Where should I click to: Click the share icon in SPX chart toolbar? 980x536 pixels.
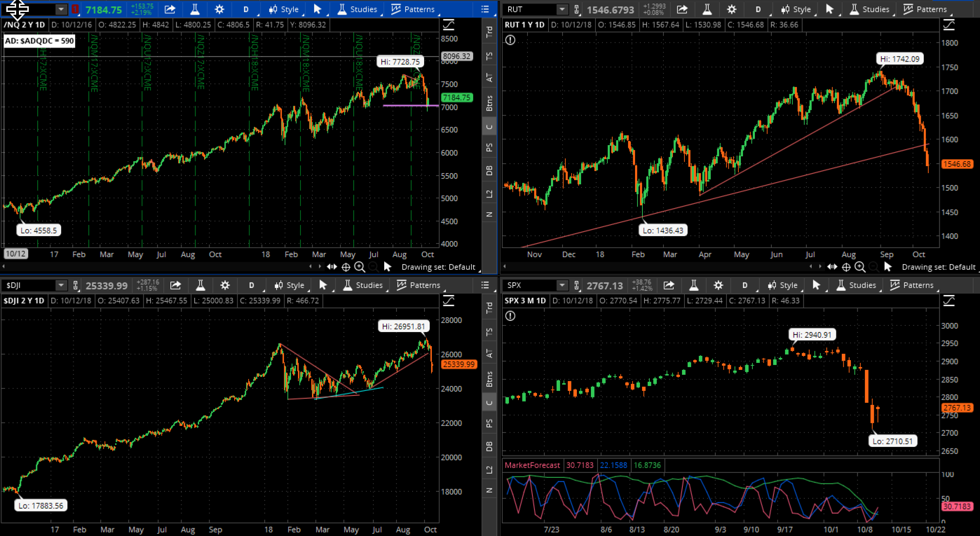click(668, 285)
